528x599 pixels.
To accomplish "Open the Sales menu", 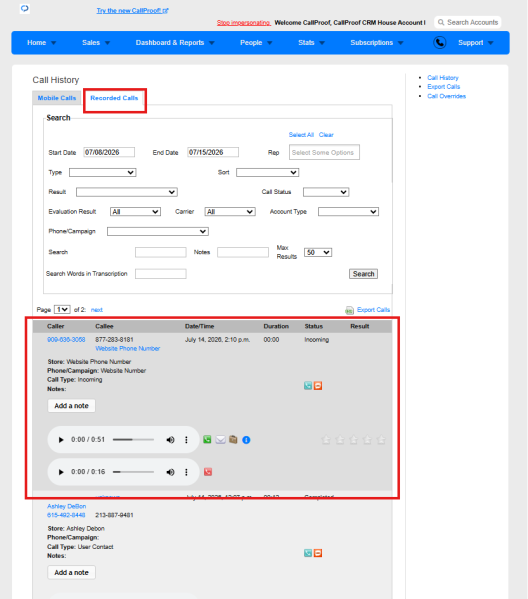I will (96, 43).
